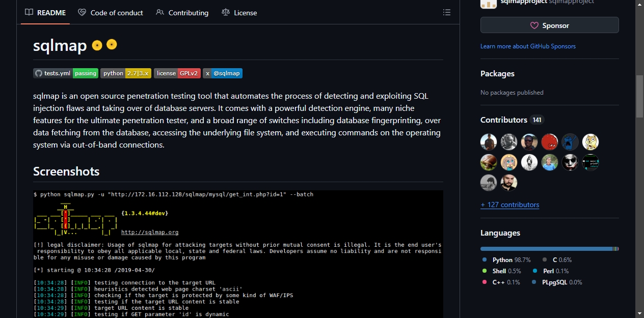Switch to the README tab

point(45,12)
